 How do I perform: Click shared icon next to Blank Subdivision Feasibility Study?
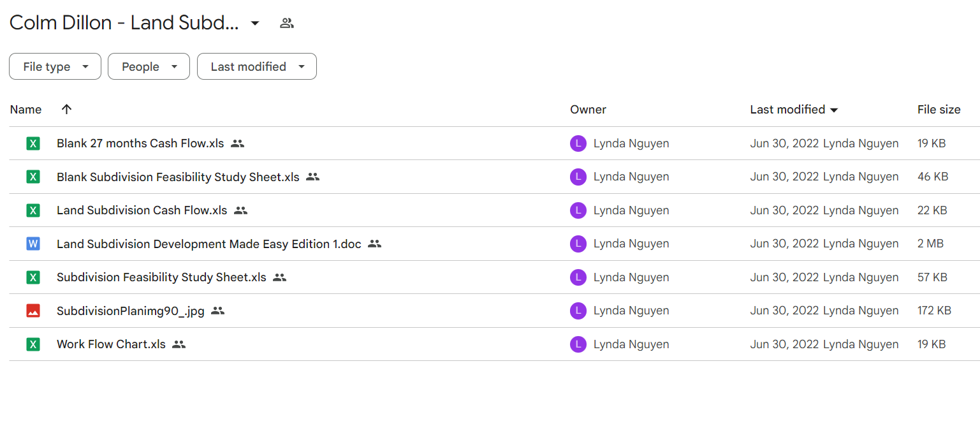(312, 177)
